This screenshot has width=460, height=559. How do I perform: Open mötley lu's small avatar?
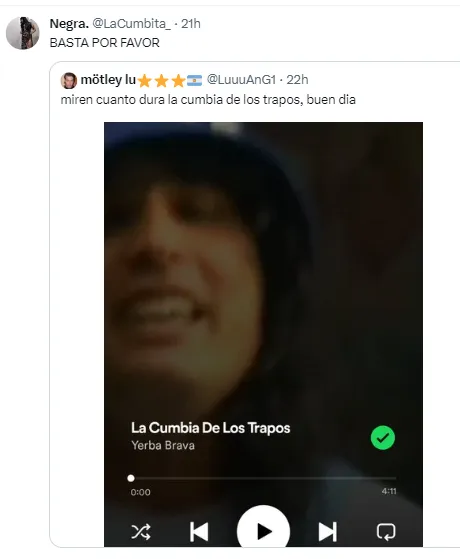(68, 80)
